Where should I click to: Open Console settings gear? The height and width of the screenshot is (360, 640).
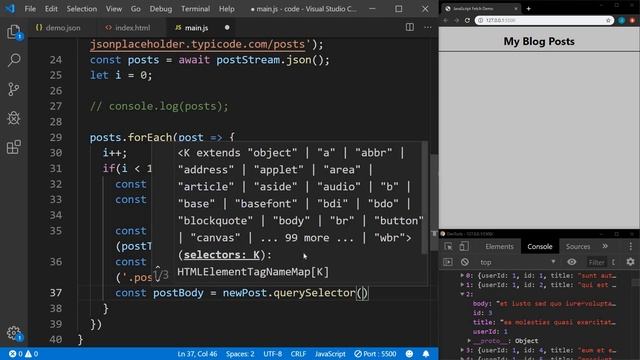630,262
